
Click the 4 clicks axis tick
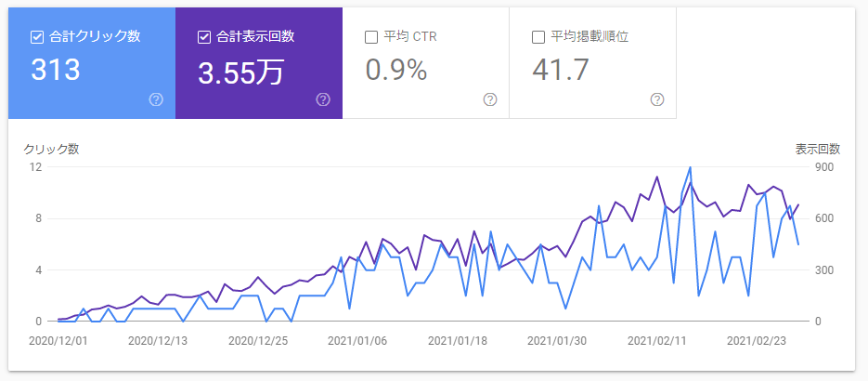pos(39,270)
